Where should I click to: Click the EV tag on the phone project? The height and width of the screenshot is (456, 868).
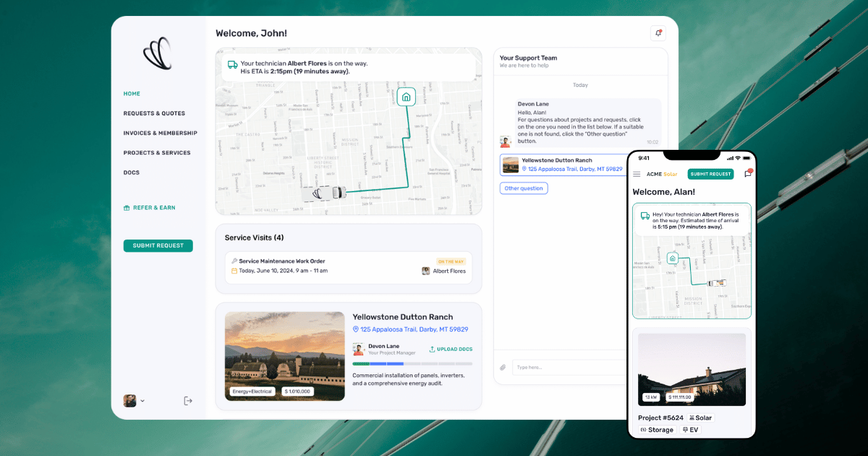(690, 430)
